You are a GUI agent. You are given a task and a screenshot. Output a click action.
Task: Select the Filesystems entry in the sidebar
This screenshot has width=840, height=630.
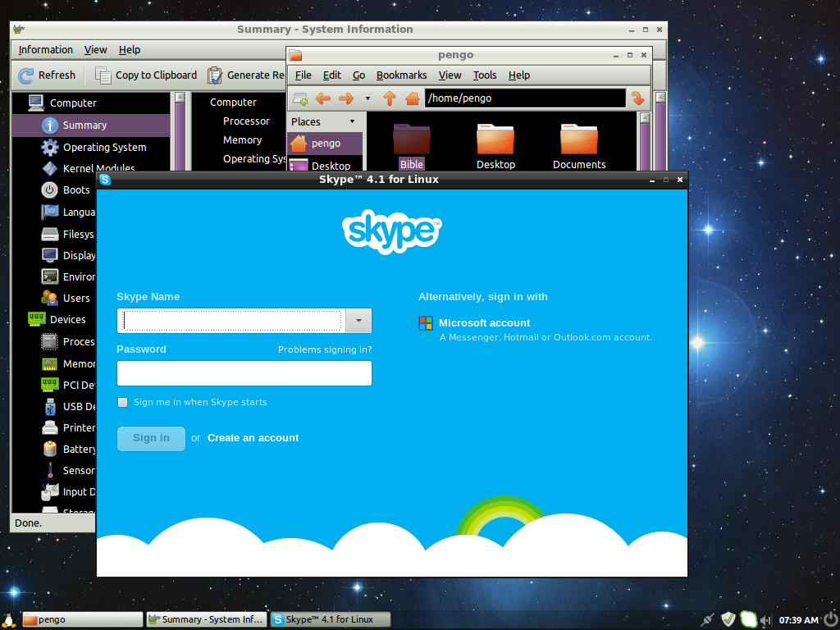point(67,234)
